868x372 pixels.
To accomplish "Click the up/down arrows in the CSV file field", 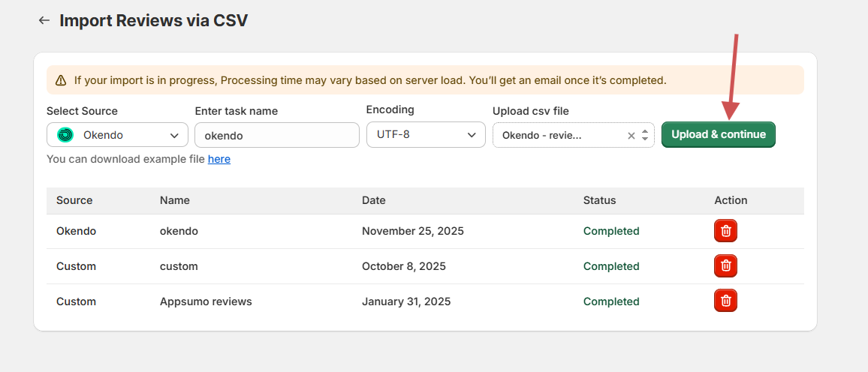I will click(x=644, y=136).
